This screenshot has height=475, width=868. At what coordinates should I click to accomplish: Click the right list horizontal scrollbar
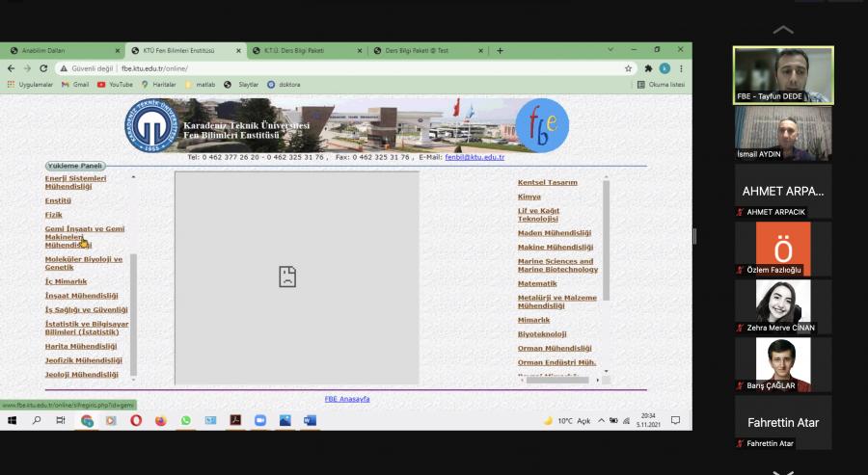tap(557, 380)
